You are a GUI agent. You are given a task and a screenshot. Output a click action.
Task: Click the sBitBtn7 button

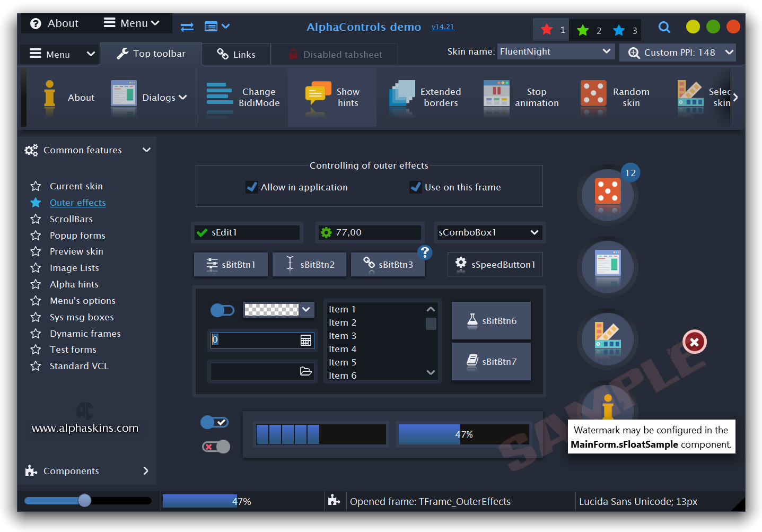point(491,362)
